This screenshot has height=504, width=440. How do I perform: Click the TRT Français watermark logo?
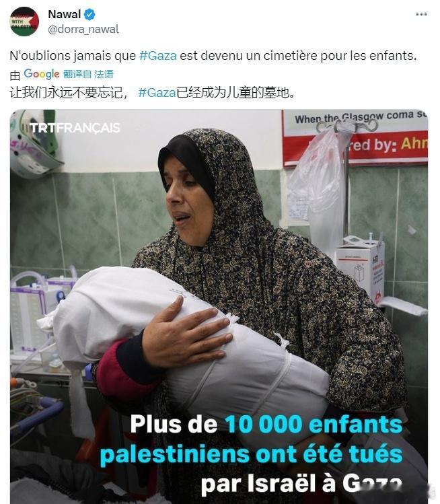click(x=75, y=128)
